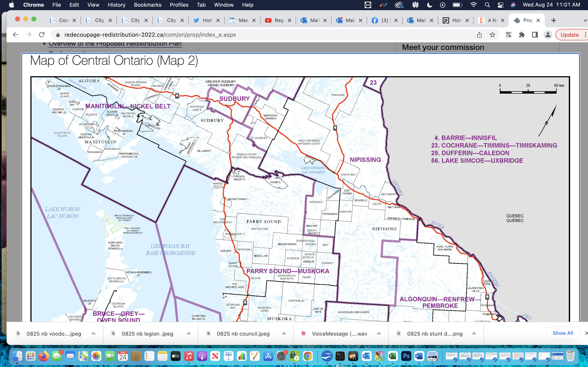Expand options on the 0825 nb voodo download
The width and height of the screenshot is (588, 367).
pos(94,333)
